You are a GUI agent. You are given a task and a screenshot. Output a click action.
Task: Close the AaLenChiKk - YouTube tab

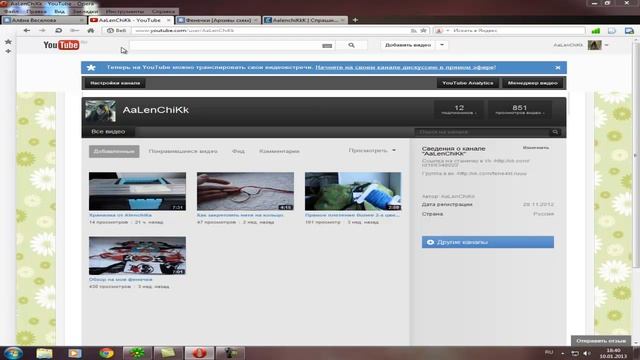169,20
